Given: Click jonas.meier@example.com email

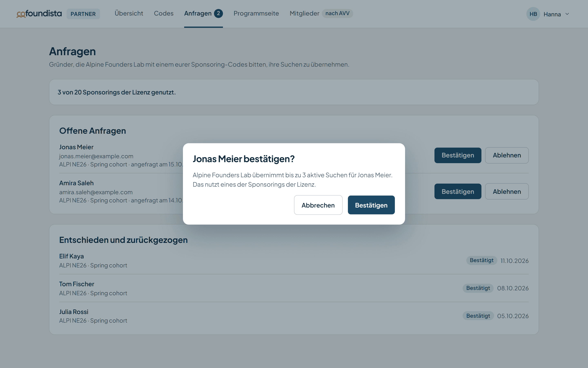Looking at the screenshot, I should 96,156.
